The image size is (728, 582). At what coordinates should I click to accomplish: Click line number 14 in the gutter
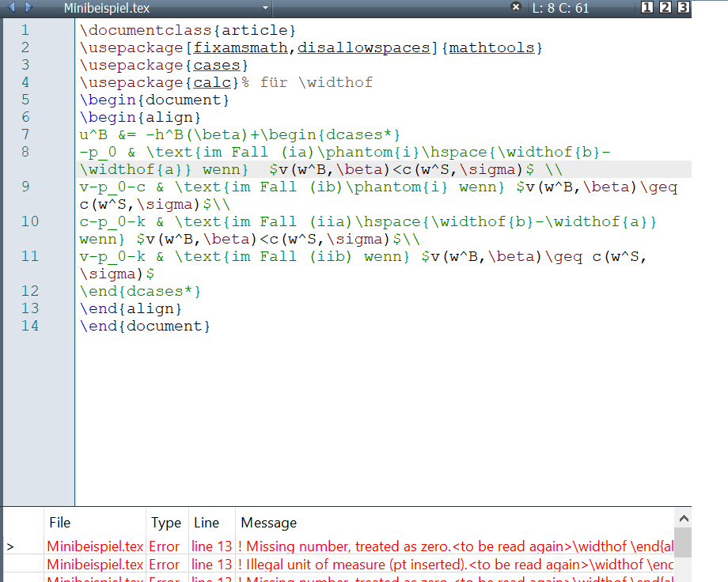(x=29, y=326)
